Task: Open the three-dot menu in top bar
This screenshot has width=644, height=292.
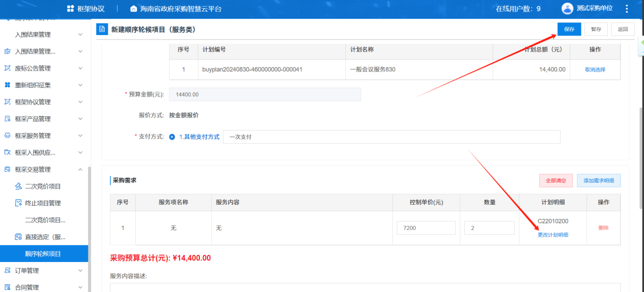Action: [x=626, y=9]
